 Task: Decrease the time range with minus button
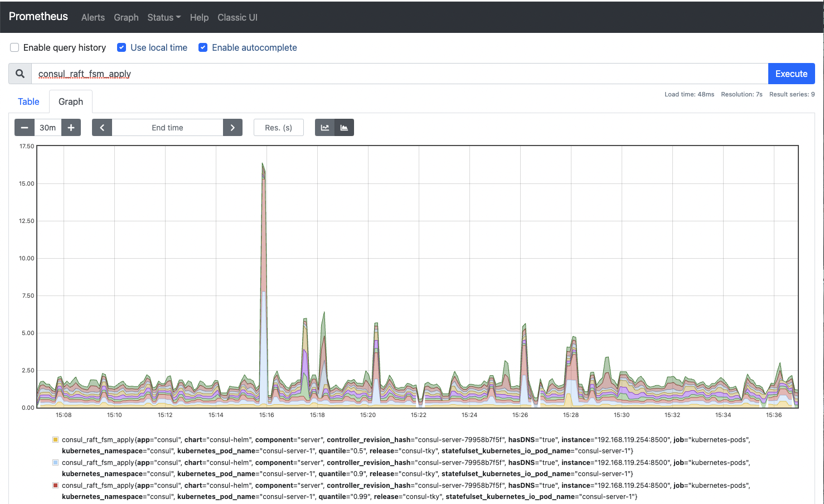[25, 128]
